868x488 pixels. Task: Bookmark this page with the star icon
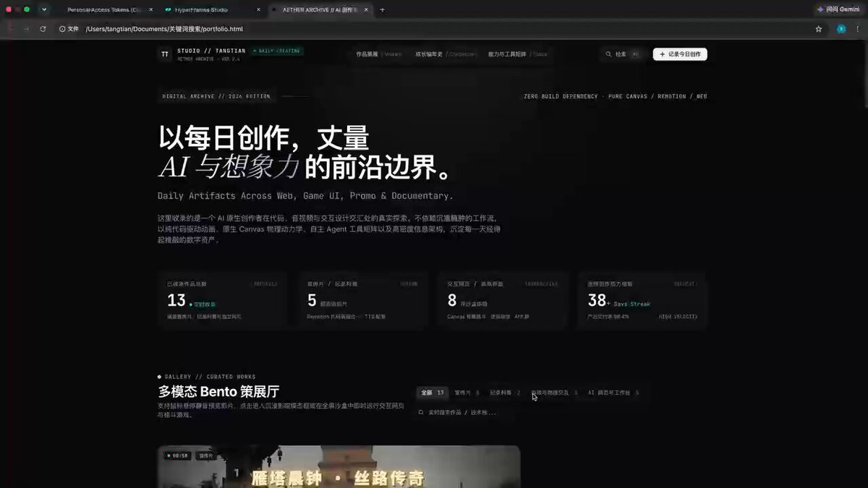click(x=818, y=29)
